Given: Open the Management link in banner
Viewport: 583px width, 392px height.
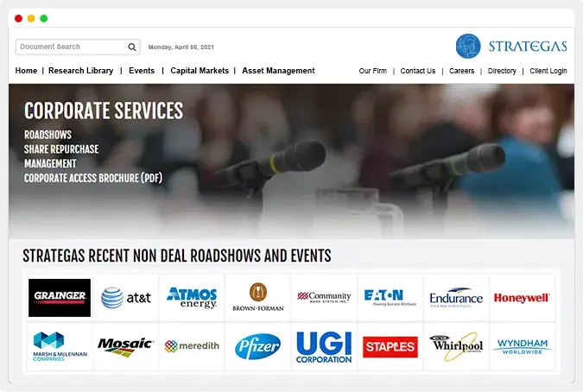Looking at the screenshot, I should tap(50, 163).
